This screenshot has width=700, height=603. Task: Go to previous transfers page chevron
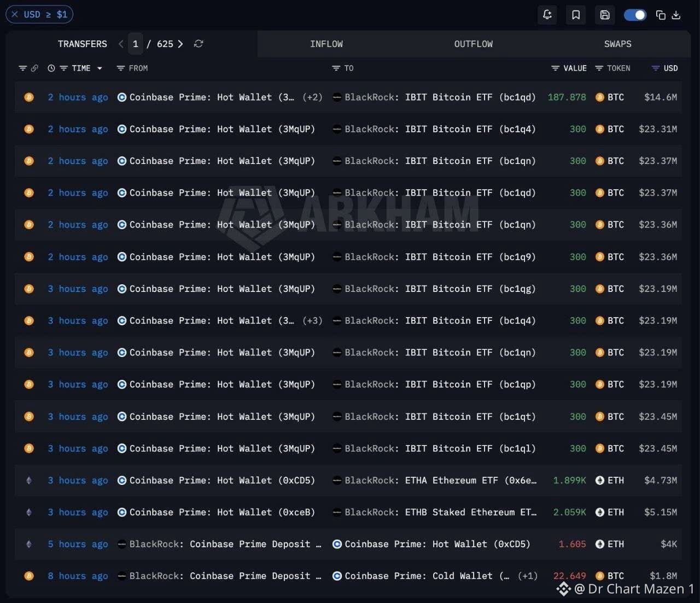pyautogui.click(x=121, y=44)
